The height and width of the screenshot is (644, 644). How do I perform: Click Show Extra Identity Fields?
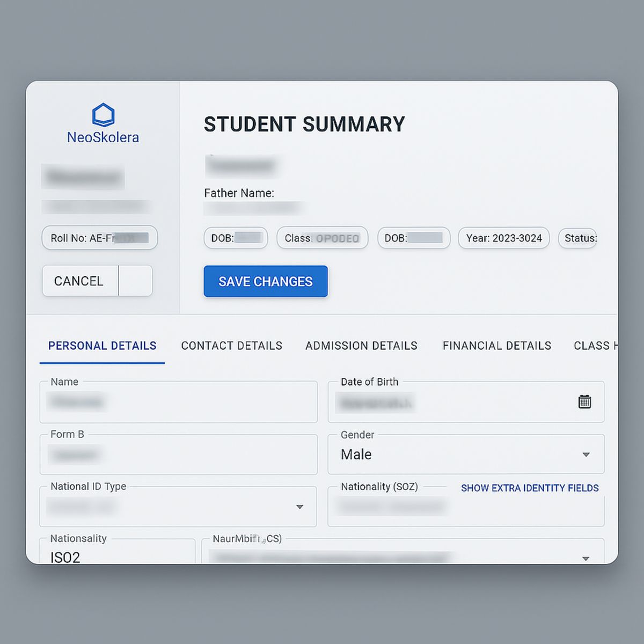coord(530,488)
